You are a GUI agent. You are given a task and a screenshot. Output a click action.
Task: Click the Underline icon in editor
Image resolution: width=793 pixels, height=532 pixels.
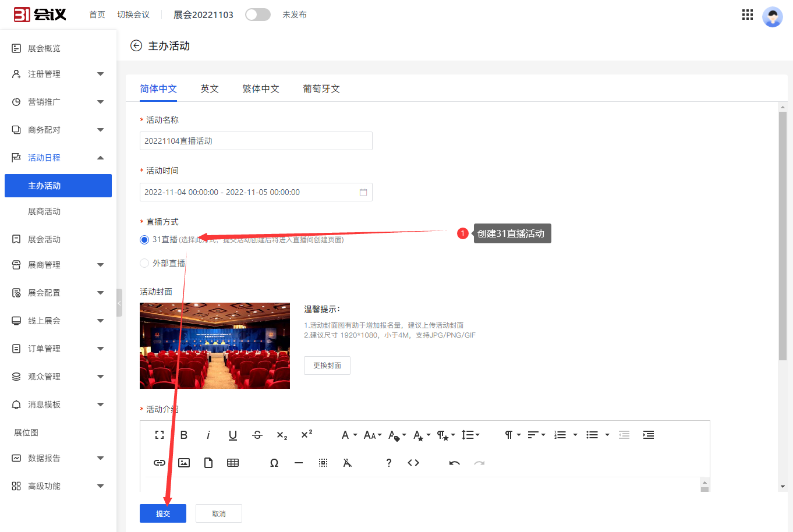pyautogui.click(x=233, y=435)
